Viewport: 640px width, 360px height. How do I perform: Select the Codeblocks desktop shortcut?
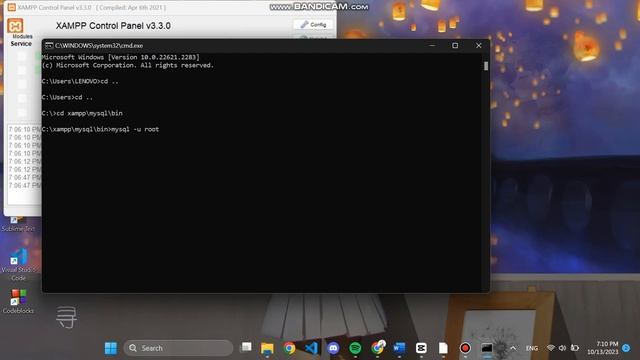pyautogui.click(x=18, y=301)
